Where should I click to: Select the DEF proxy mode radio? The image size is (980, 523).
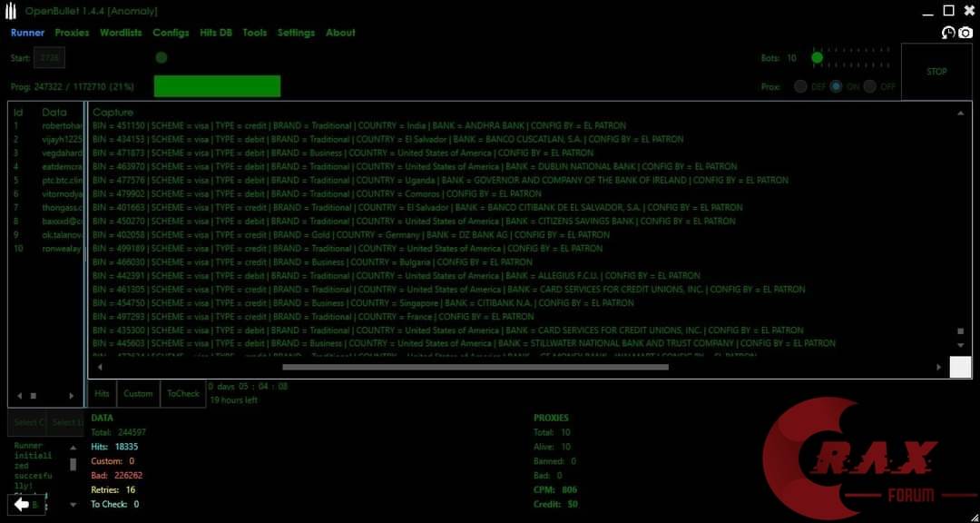(x=800, y=87)
